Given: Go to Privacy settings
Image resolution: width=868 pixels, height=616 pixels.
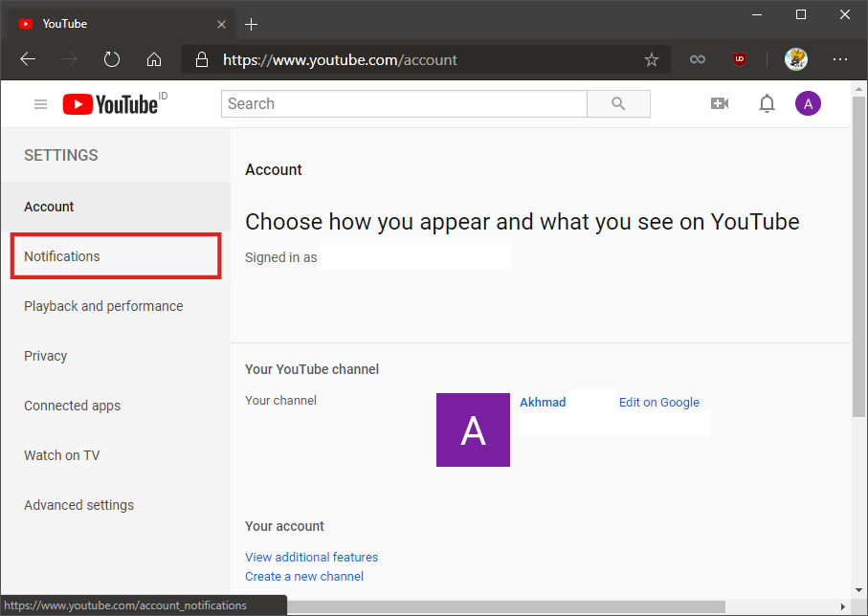Looking at the screenshot, I should coord(46,356).
